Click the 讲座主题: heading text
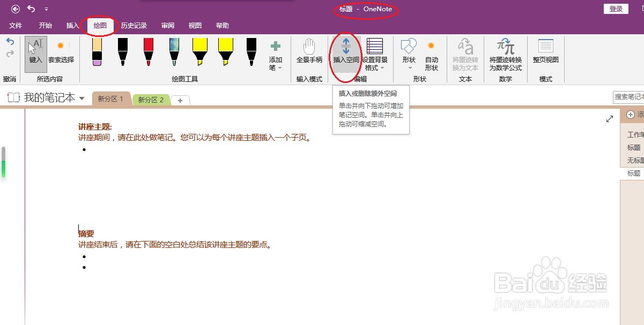 95,127
